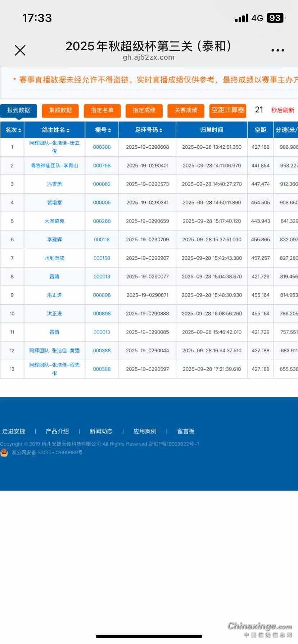The image size is (298, 644).
Task: Open the three-dot more options menu
Action: tap(277, 50)
